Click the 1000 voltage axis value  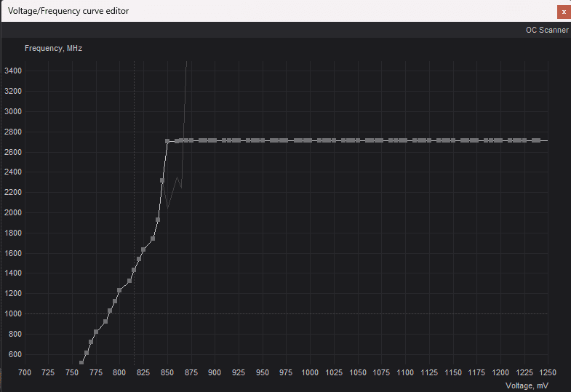[x=310, y=372]
